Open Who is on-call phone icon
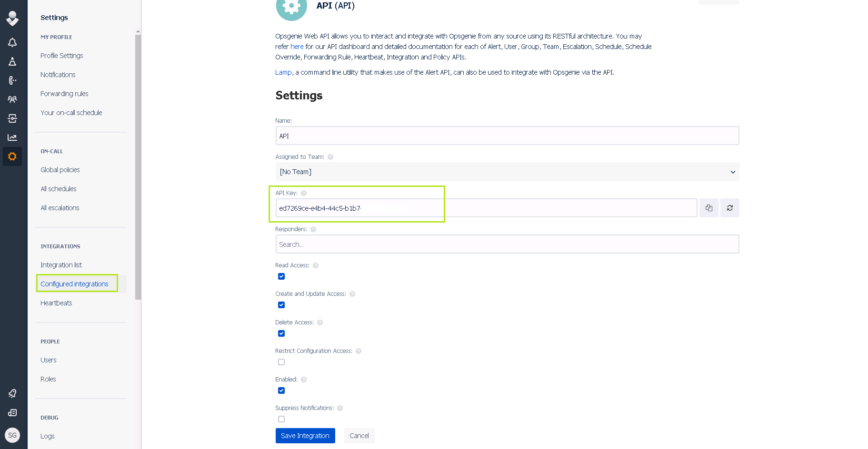 (12, 80)
